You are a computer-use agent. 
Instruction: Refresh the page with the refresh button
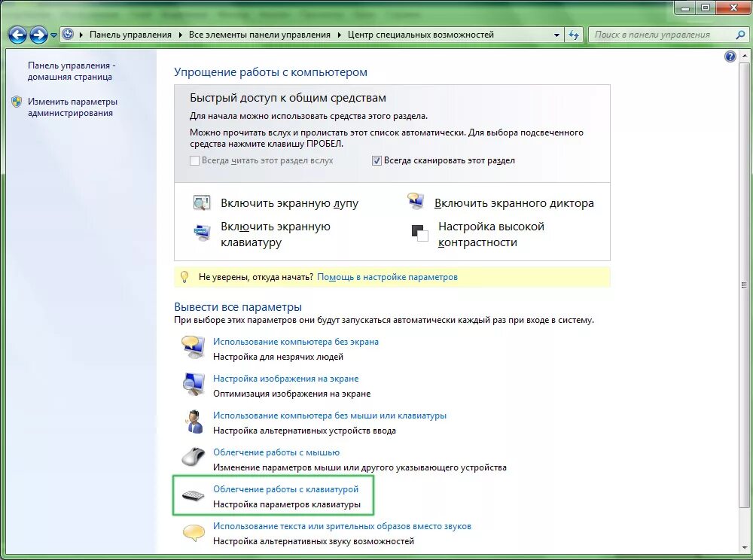tap(573, 35)
